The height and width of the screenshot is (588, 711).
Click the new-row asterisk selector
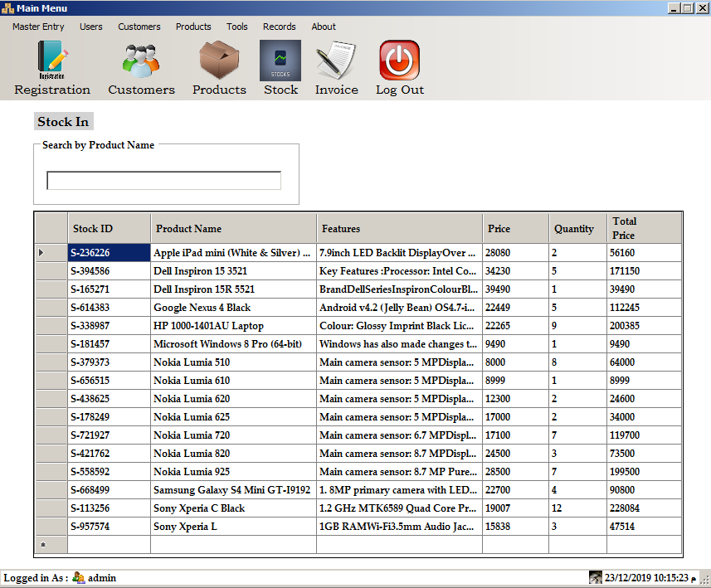click(x=51, y=545)
